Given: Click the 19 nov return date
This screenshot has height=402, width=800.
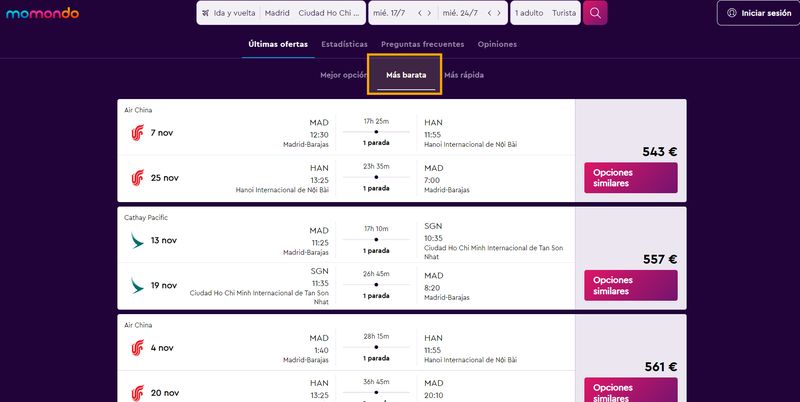Looking at the screenshot, I should (x=164, y=286).
